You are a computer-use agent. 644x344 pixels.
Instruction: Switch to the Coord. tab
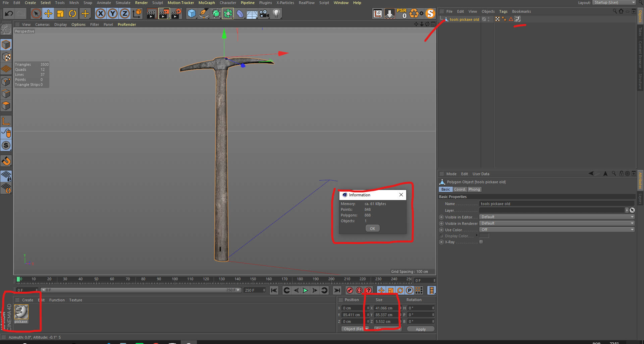pos(460,190)
